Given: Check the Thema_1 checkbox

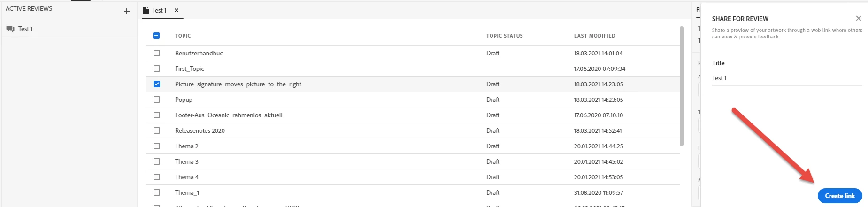Looking at the screenshot, I should pos(157,192).
